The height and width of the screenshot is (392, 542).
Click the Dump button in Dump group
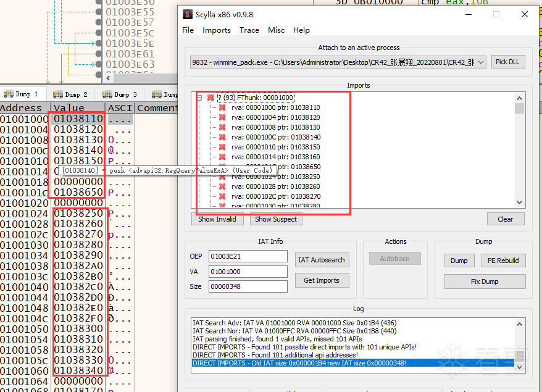coord(459,261)
